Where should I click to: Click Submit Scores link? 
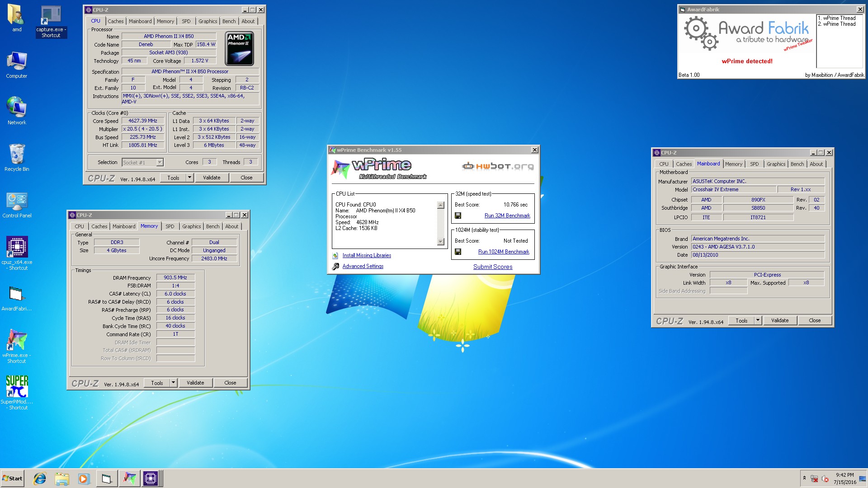(x=493, y=267)
